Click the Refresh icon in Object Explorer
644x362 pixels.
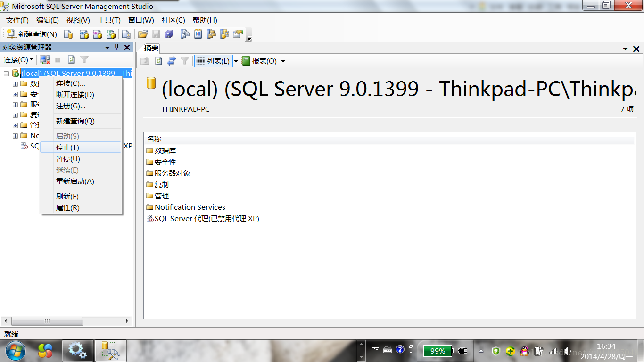pyautogui.click(x=71, y=60)
